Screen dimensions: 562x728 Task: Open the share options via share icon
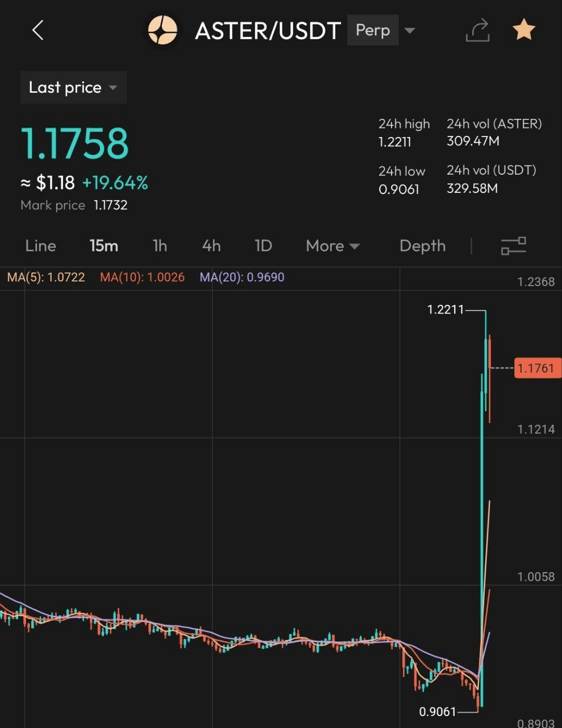(x=478, y=31)
